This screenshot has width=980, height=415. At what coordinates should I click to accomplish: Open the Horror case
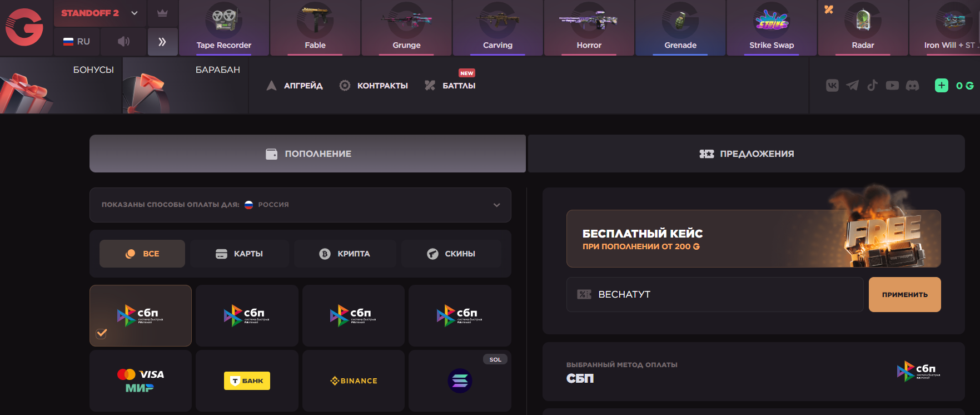[589, 28]
